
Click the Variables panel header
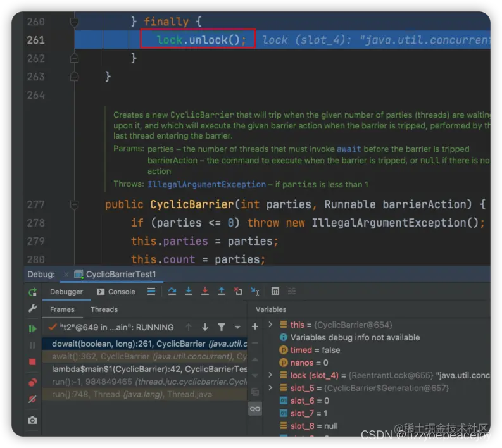click(x=271, y=309)
